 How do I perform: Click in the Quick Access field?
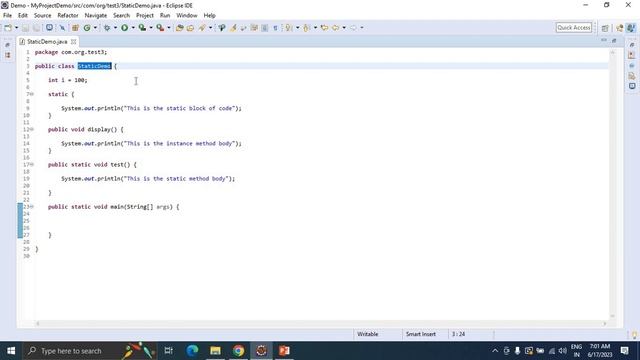pyautogui.click(x=573, y=27)
